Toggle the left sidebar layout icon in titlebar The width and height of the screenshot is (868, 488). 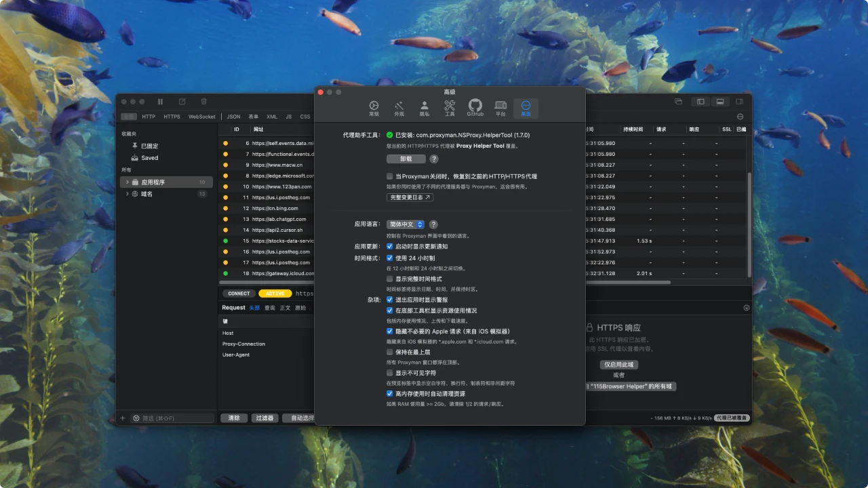701,102
